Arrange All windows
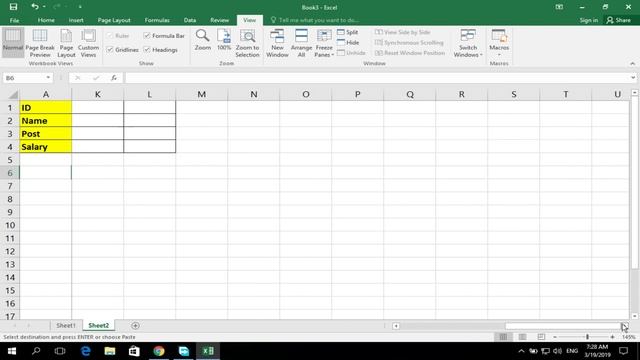The width and height of the screenshot is (640, 360). 301,43
